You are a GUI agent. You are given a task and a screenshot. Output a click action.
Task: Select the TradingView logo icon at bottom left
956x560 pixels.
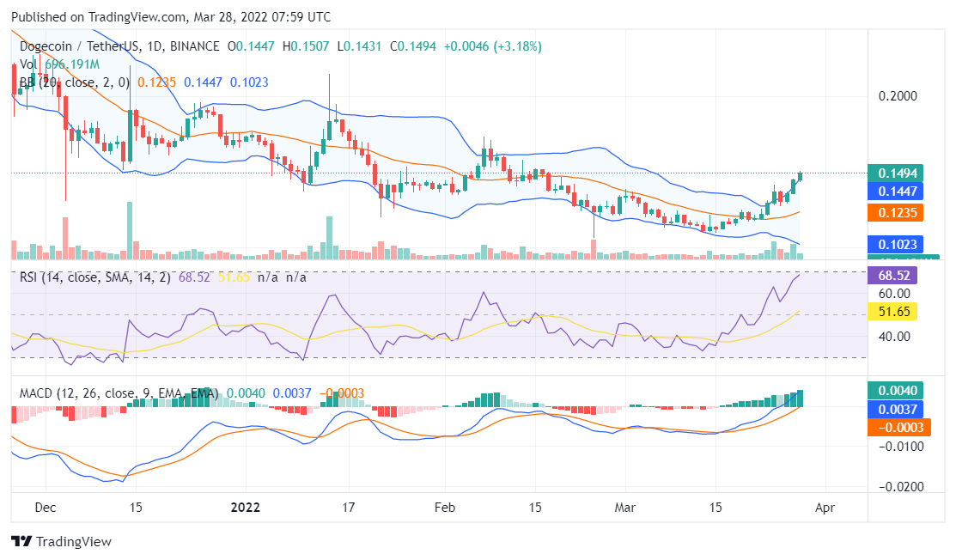(21, 541)
